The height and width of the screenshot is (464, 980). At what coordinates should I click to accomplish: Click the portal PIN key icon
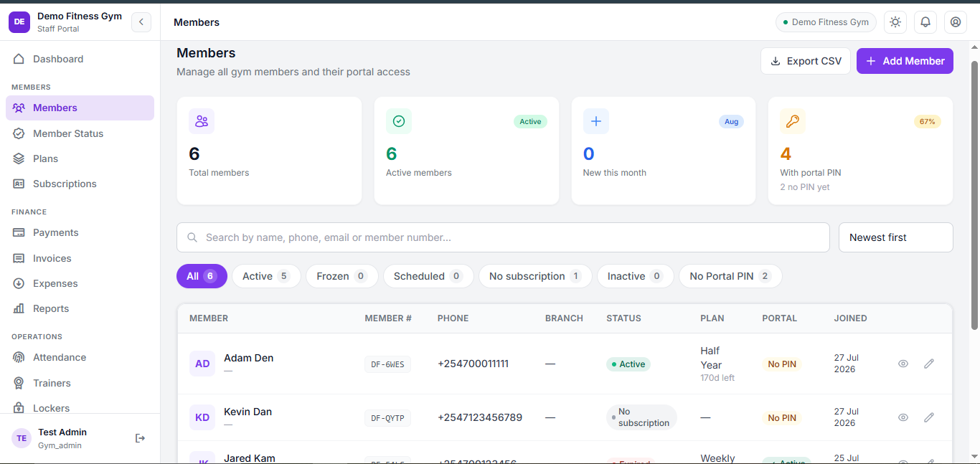click(x=793, y=121)
